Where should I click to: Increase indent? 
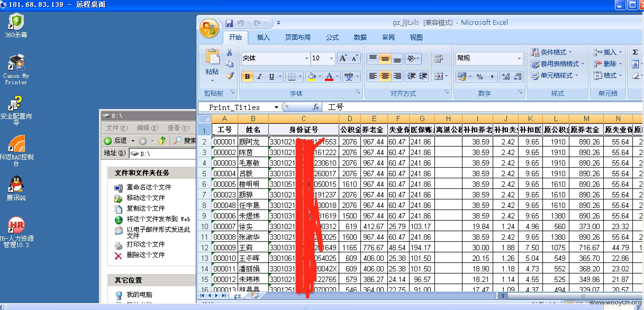[423, 76]
